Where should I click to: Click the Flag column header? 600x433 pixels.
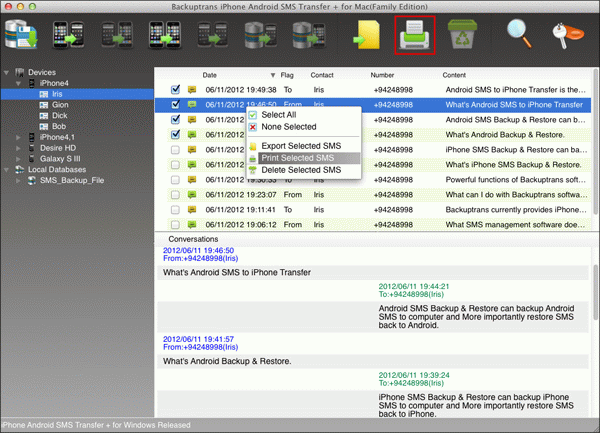(287, 75)
